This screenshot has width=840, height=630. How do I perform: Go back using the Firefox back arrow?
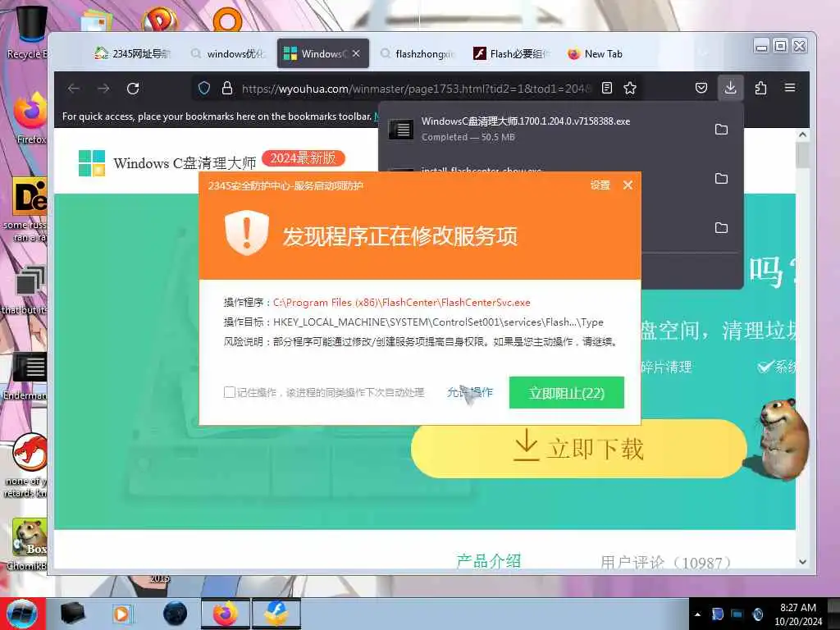pyautogui.click(x=74, y=89)
